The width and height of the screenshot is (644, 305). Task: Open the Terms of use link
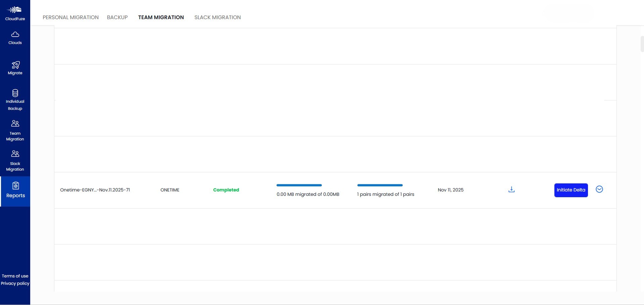[15, 276]
